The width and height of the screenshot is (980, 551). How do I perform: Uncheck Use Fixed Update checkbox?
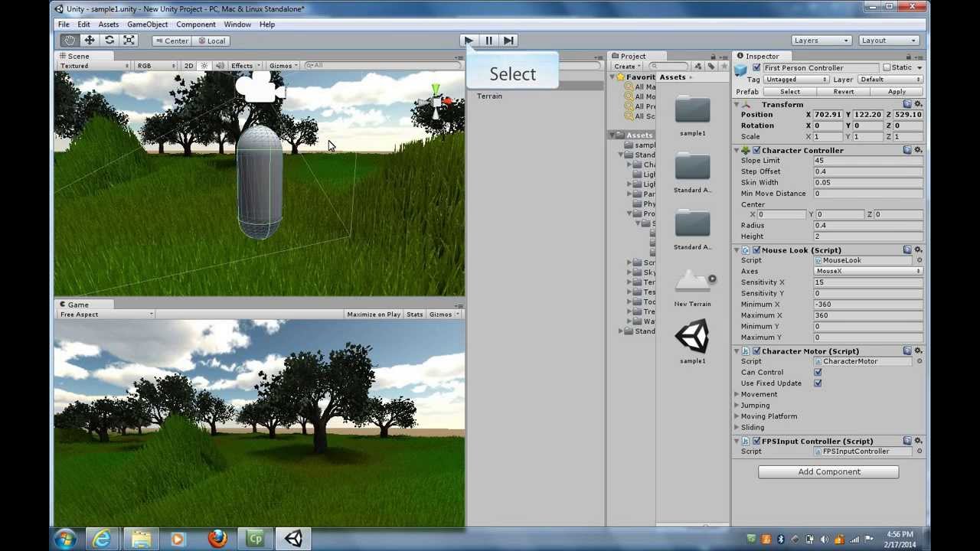tap(818, 383)
